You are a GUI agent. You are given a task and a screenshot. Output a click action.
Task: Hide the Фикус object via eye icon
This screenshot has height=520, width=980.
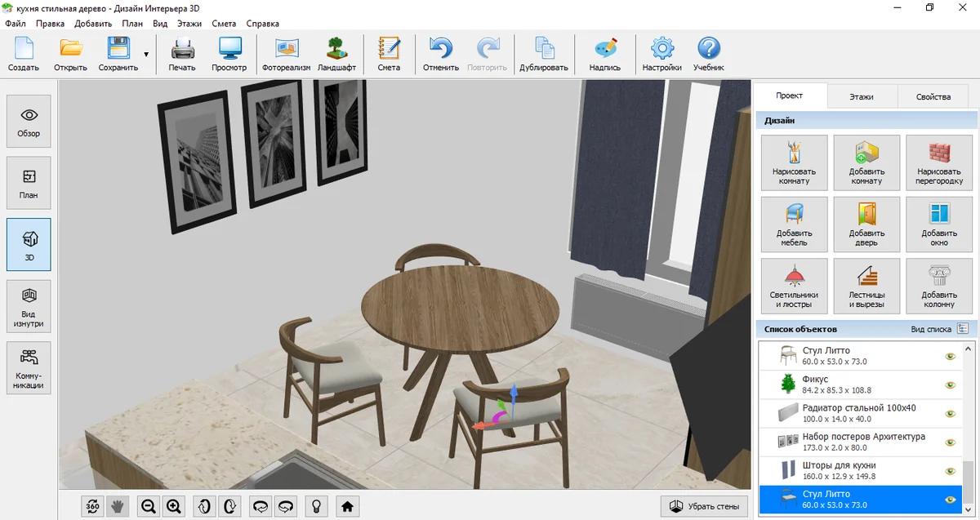950,385
